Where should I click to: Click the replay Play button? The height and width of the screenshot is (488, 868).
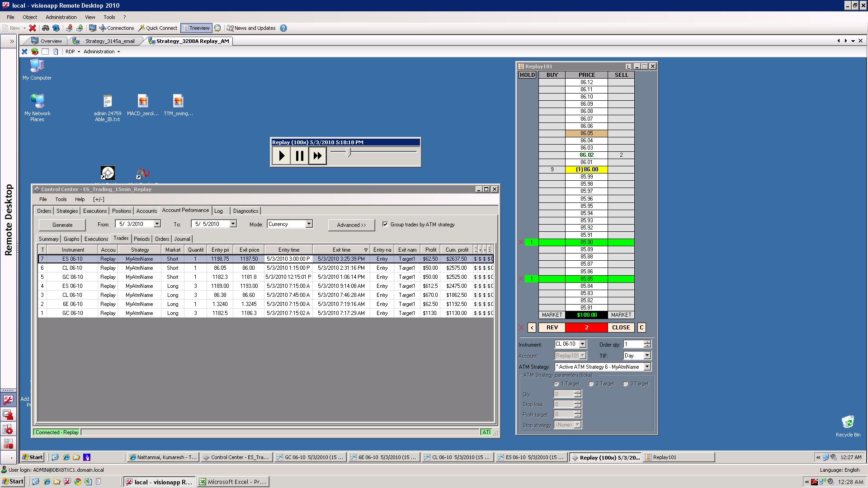pyautogui.click(x=282, y=156)
